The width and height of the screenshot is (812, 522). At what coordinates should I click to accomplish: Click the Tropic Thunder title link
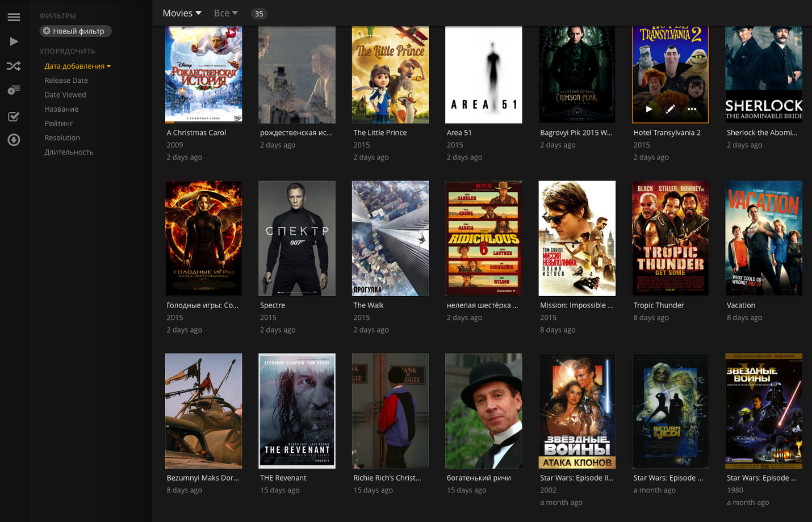(658, 305)
